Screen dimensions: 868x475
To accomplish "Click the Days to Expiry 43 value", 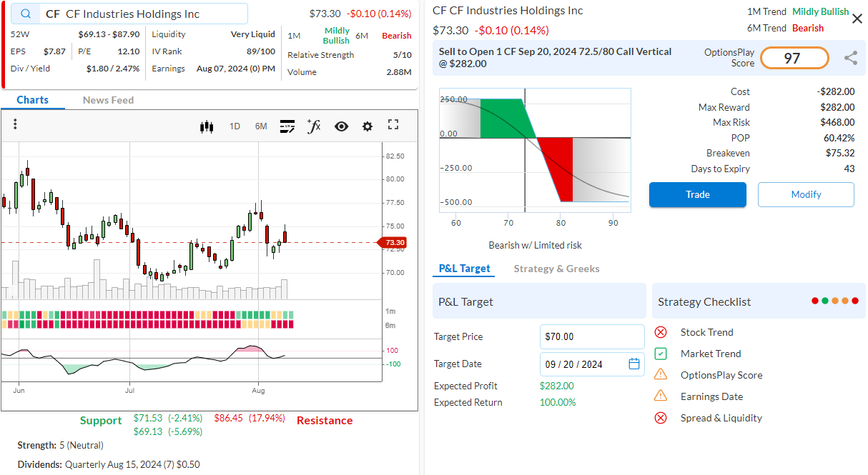I will (x=849, y=169).
